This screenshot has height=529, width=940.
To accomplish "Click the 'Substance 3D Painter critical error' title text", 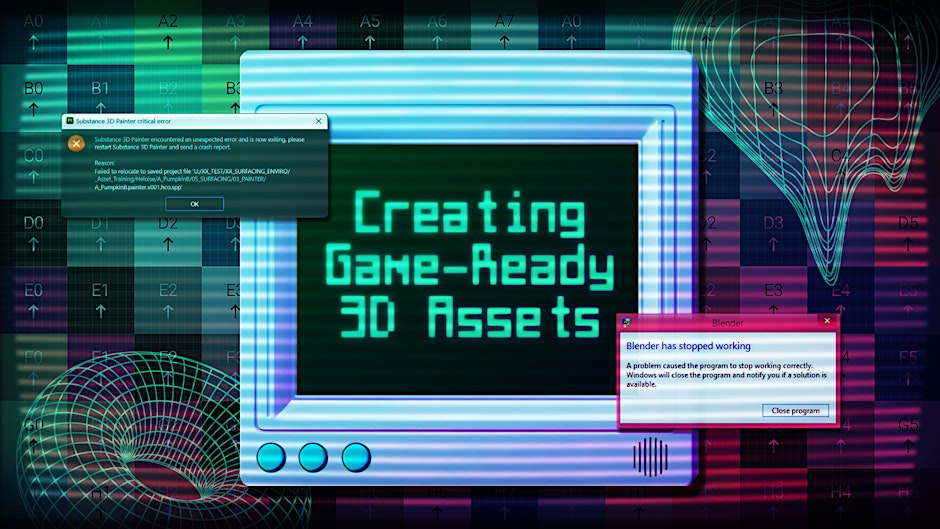I will (x=123, y=121).
